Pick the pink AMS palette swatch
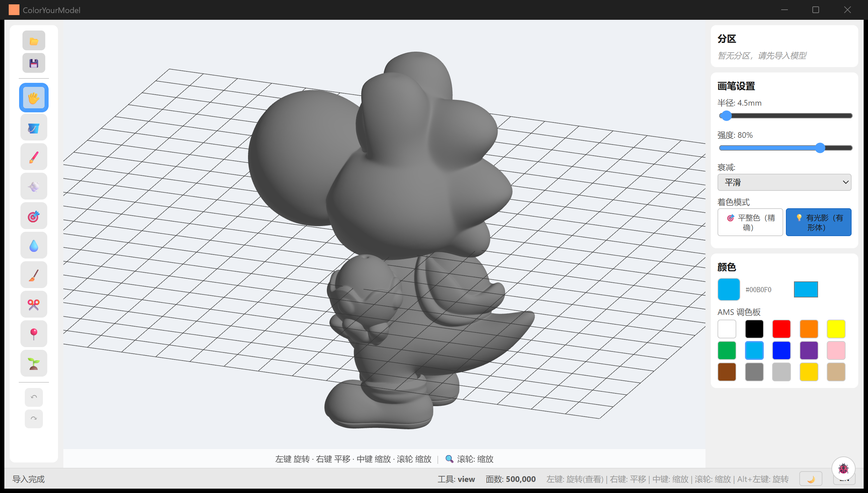The height and width of the screenshot is (493, 868). [836, 350]
